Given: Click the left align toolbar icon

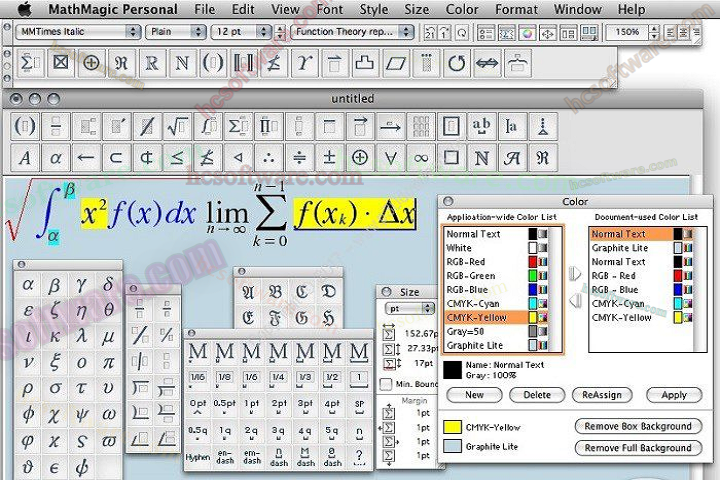Looking at the screenshot, I should pos(670,33).
